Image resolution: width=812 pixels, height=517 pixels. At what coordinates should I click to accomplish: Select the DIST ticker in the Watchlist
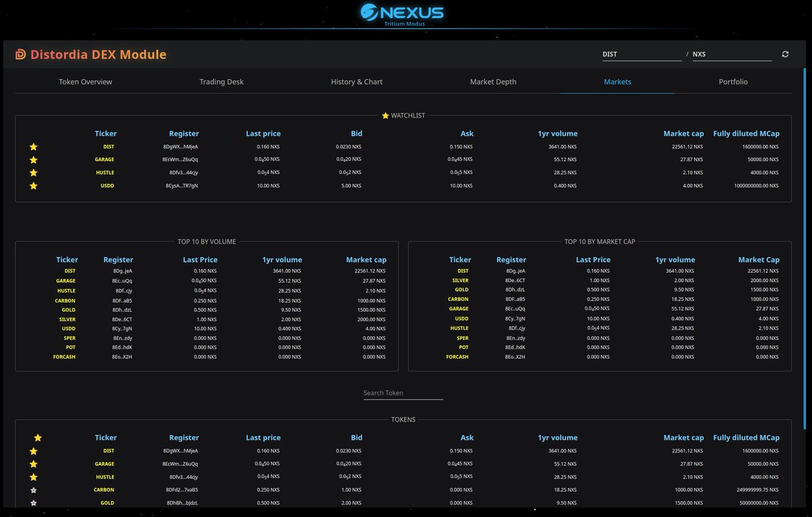[108, 147]
